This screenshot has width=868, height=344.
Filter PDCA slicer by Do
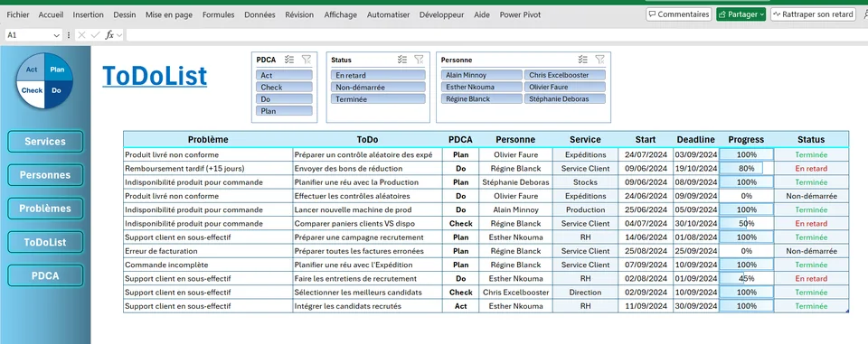284,99
